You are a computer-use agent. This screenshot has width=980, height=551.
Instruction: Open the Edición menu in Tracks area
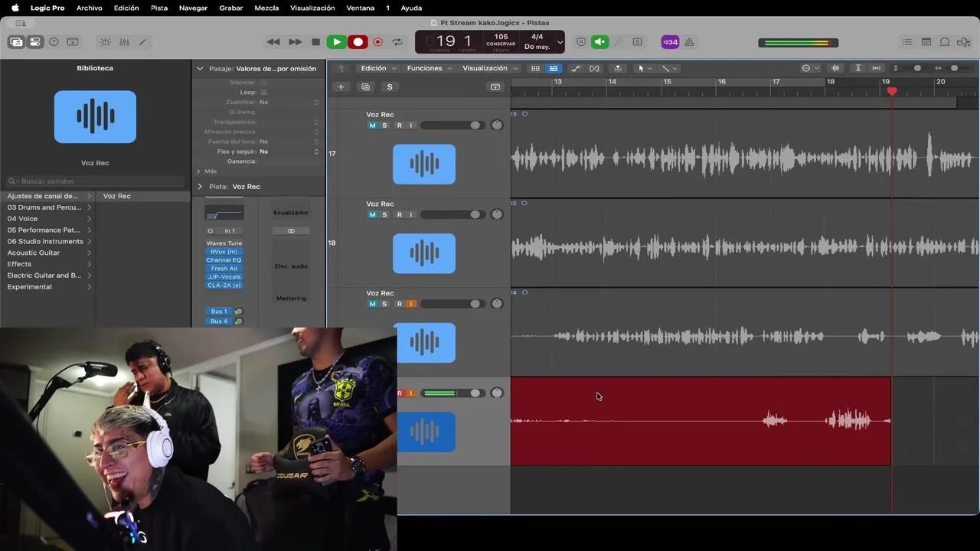[378, 68]
